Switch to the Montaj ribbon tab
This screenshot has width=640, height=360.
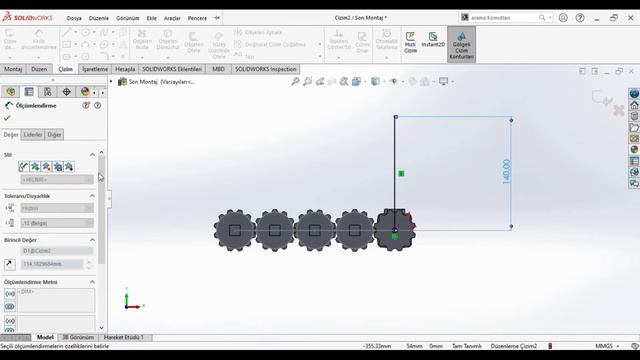[x=13, y=69]
